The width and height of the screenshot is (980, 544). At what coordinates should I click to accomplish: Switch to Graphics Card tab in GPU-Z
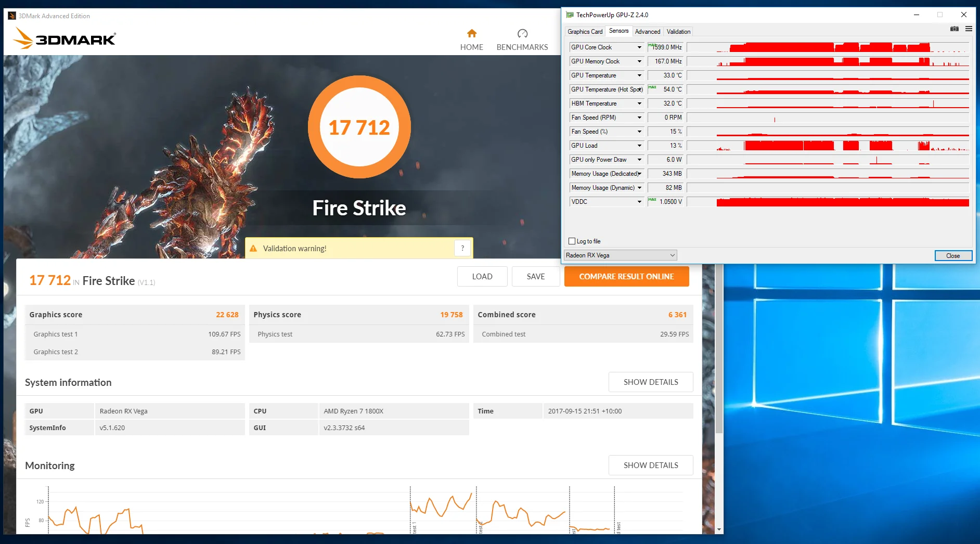coord(585,32)
